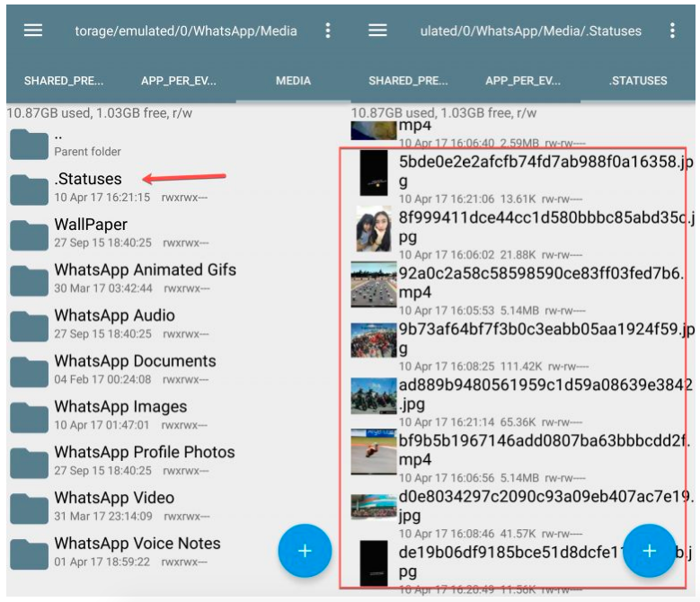
Task: Select WhatsApp Voice Notes folder name
Action: click(x=137, y=543)
